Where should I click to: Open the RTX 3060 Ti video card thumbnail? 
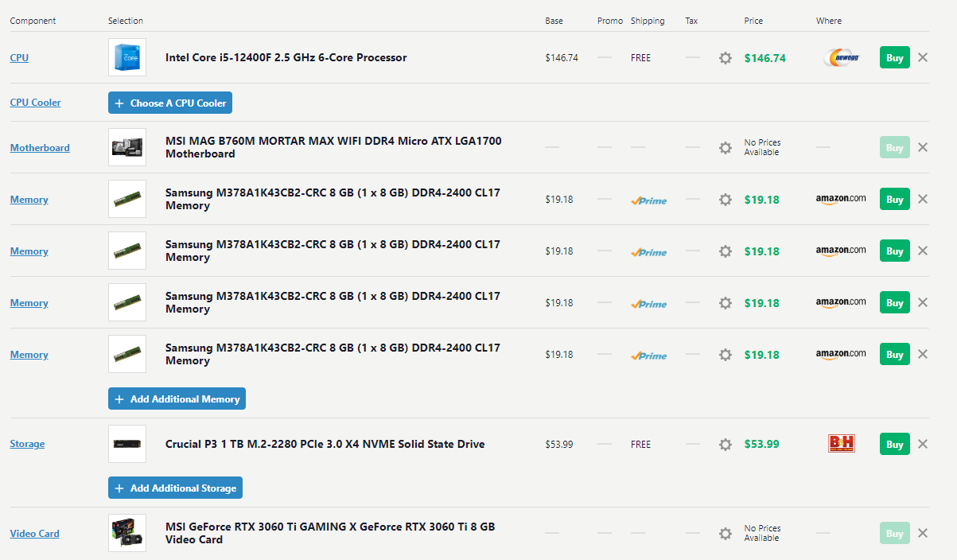point(127,533)
